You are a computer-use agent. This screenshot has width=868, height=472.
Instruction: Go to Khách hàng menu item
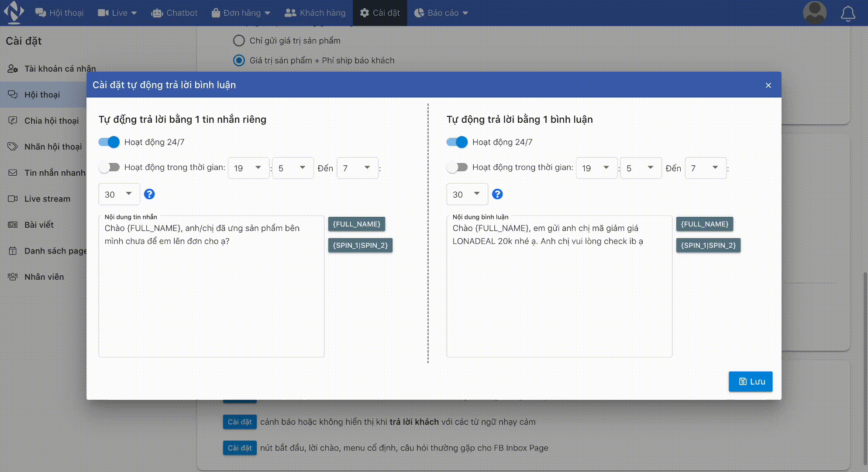(315, 13)
